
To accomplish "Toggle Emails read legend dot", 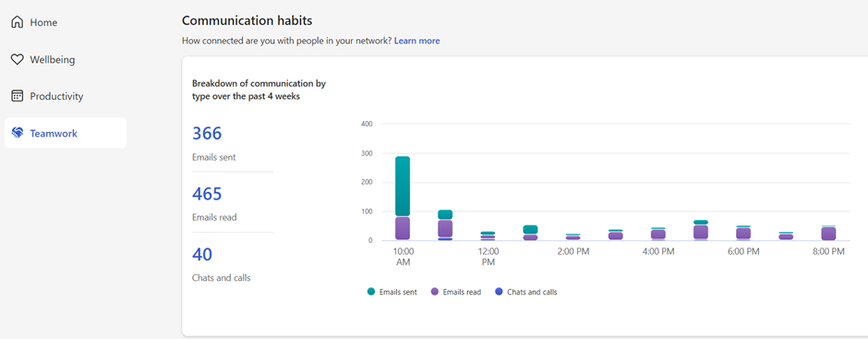I will pos(435,291).
